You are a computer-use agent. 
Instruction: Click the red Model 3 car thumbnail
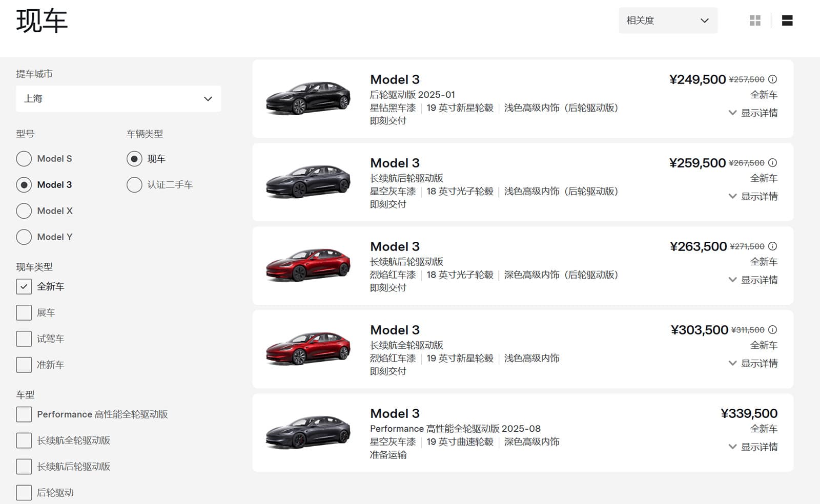pos(307,264)
